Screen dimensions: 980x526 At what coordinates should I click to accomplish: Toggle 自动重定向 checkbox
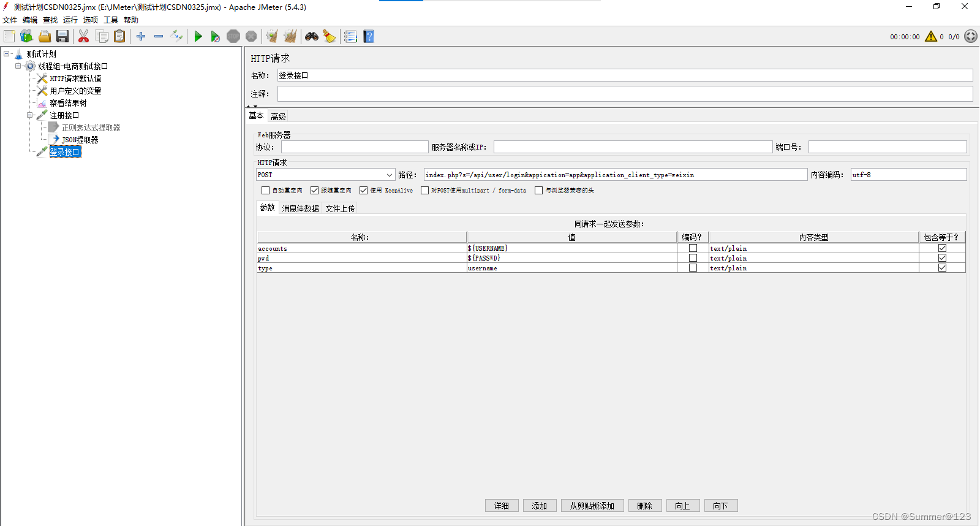(x=265, y=191)
